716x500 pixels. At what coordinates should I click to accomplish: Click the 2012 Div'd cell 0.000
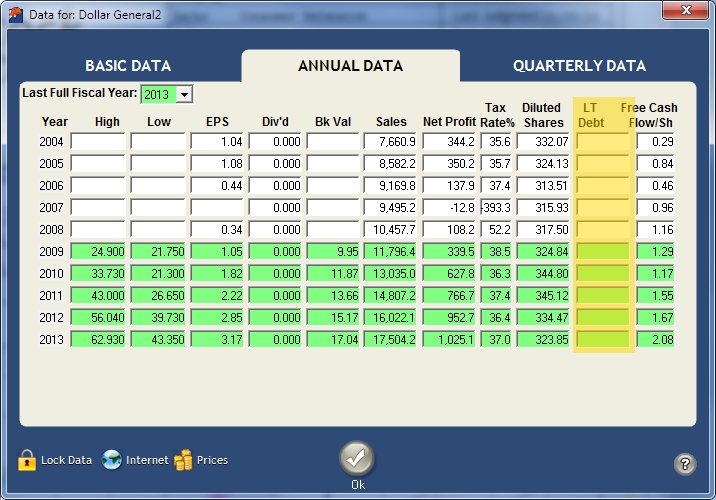[275, 318]
